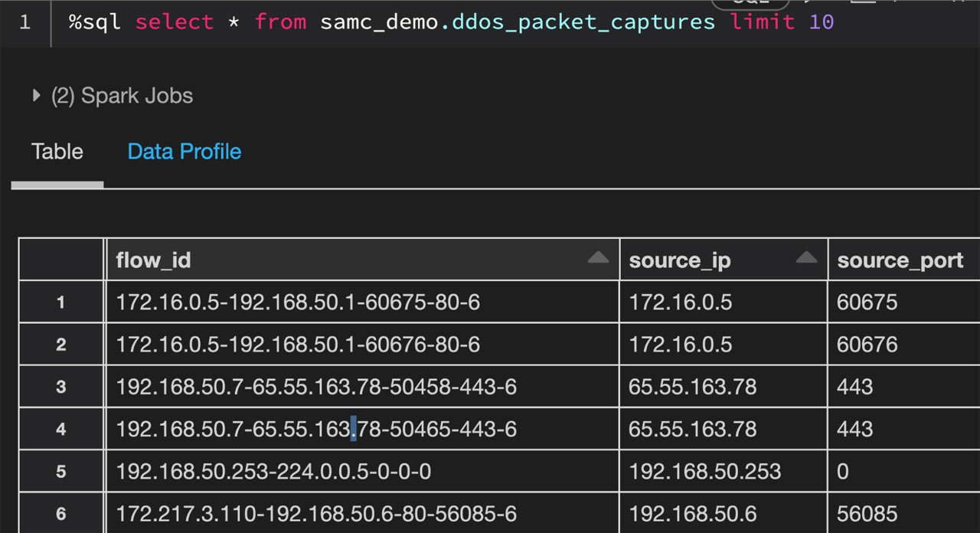Click line number 1 in cell gutter
This screenshot has width=980, height=533.
[24, 22]
